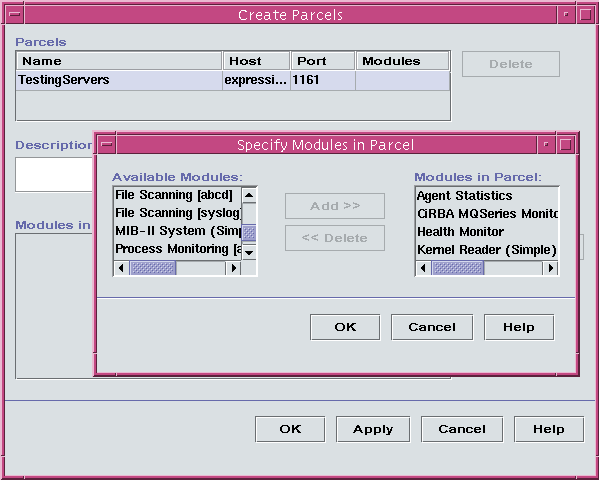Select Kernel Reader (Simple) module
The image size is (599, 480).
[x=487, y=250]
